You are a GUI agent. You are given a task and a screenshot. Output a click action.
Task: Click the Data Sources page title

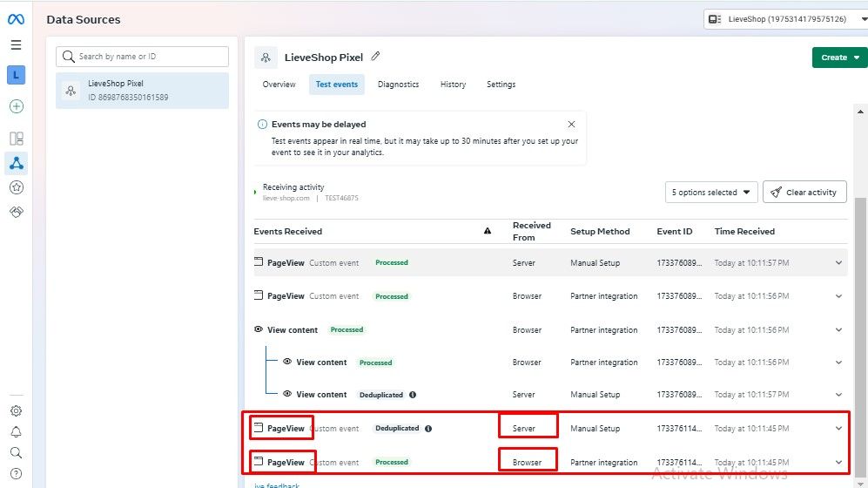(x=84, y=19)
